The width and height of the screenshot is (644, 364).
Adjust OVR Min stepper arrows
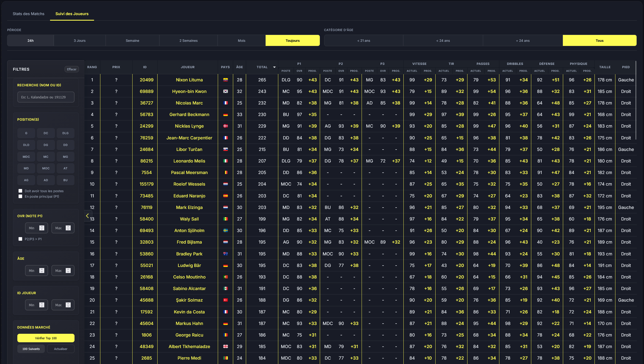click(x=42, y=228)
